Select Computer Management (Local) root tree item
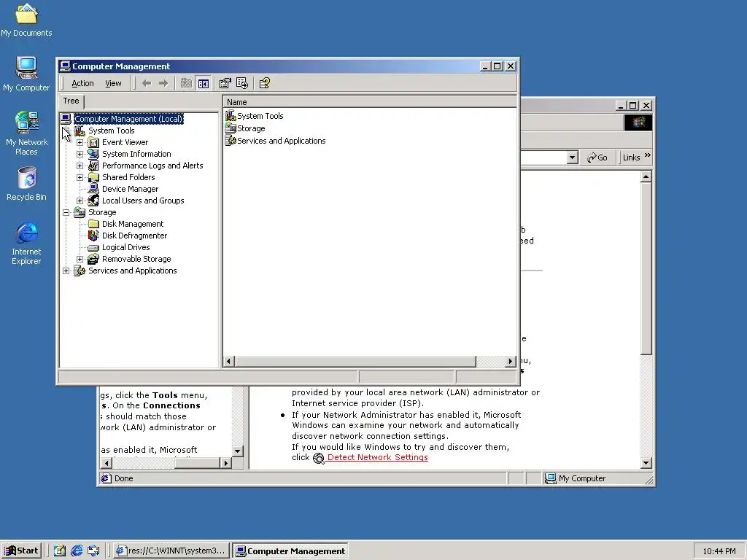This screenshot has width=747, height=560. point(128,119)
